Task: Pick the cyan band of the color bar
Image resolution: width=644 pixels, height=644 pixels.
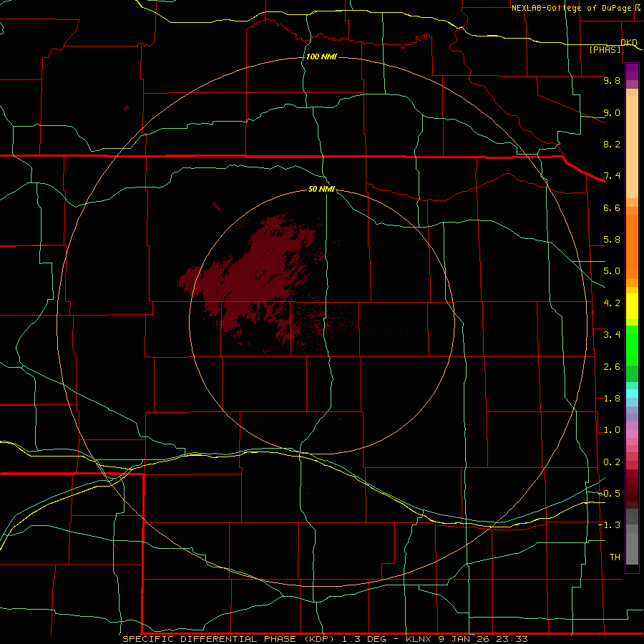Action: coord(632,394)
